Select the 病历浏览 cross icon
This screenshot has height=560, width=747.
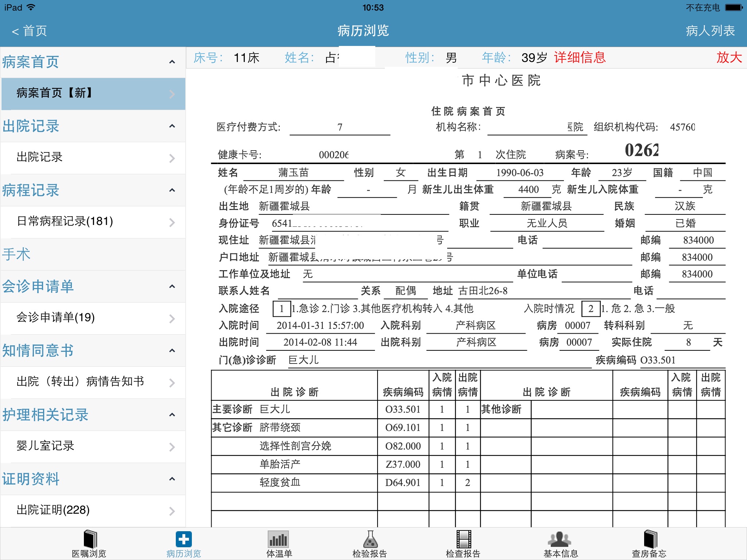[184, 539]
